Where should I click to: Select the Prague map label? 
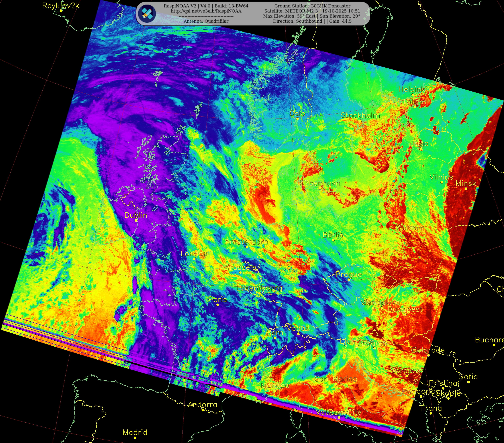pos(349,274)
